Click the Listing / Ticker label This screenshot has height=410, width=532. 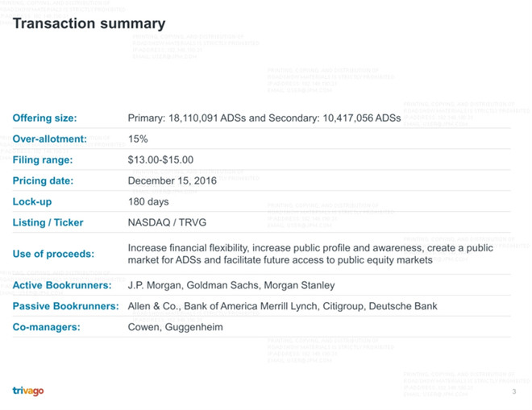(48, 222)
